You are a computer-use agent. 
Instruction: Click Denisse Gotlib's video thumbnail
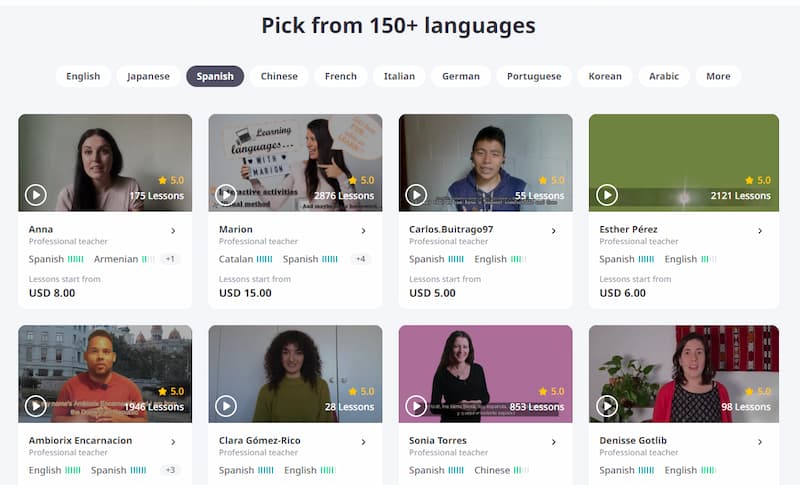pos(684,374)
